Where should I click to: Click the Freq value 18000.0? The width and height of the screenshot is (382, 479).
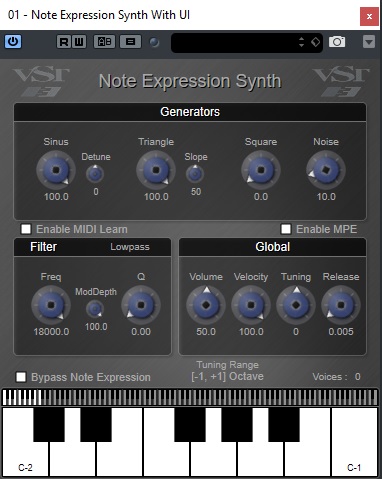pyautogui.click(x=51, y=332)
